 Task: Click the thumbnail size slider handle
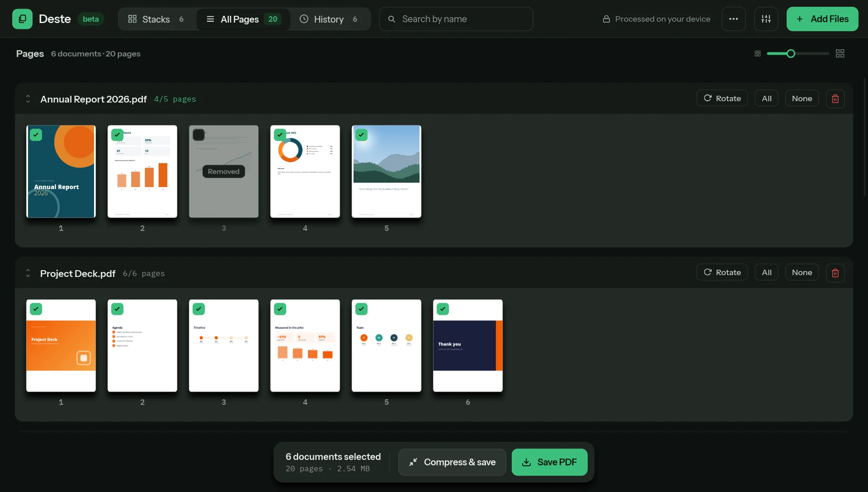click(790, 54)
